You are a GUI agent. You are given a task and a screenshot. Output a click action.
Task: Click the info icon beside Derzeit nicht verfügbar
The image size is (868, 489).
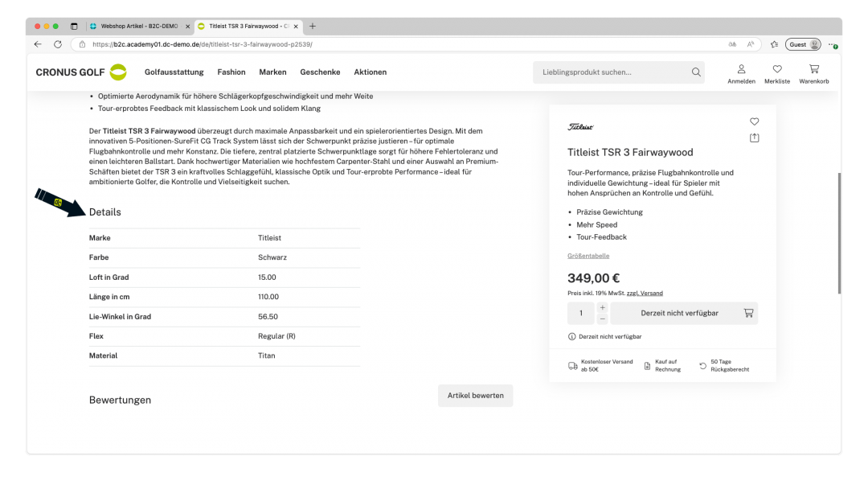pos(572,336)
